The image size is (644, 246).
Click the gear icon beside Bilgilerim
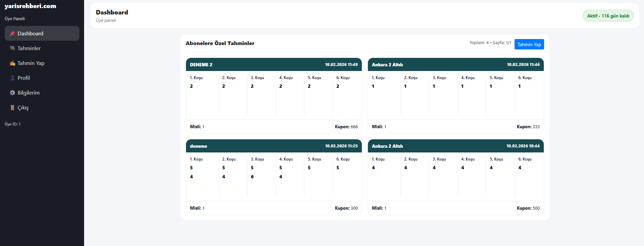12,93
